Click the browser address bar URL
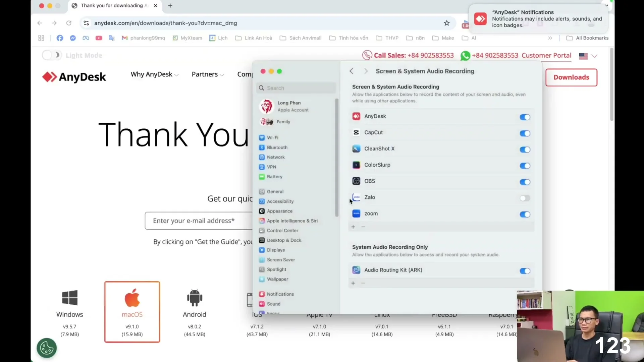 [166, 23]
